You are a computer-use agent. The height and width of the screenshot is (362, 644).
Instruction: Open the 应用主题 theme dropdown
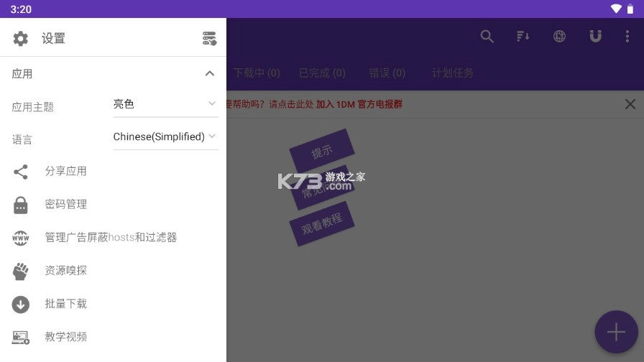165,104
